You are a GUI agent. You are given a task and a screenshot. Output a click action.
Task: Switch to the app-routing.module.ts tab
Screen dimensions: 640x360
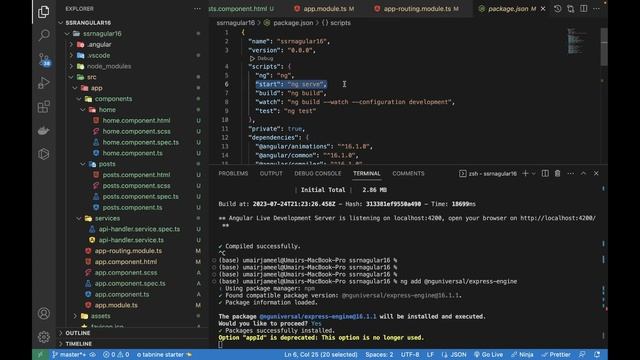[x=417, y=9]
